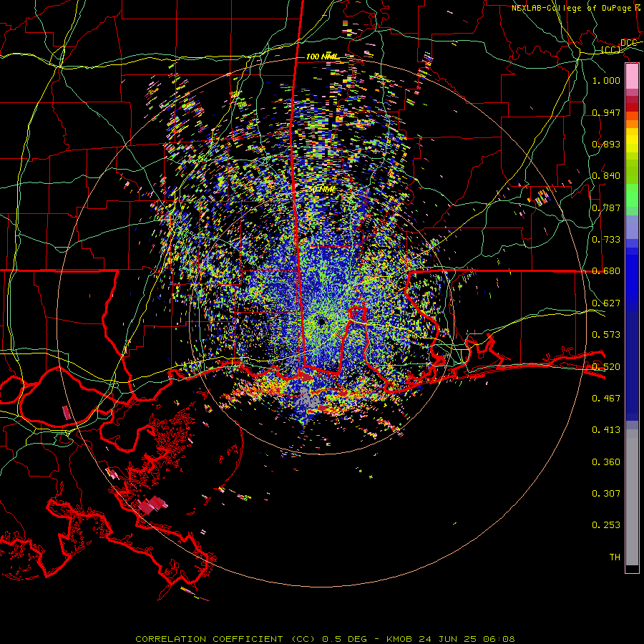Pick the red swatch on the color bar
The width and height of the screenshot is (644, 644).
tap(632, 107)
